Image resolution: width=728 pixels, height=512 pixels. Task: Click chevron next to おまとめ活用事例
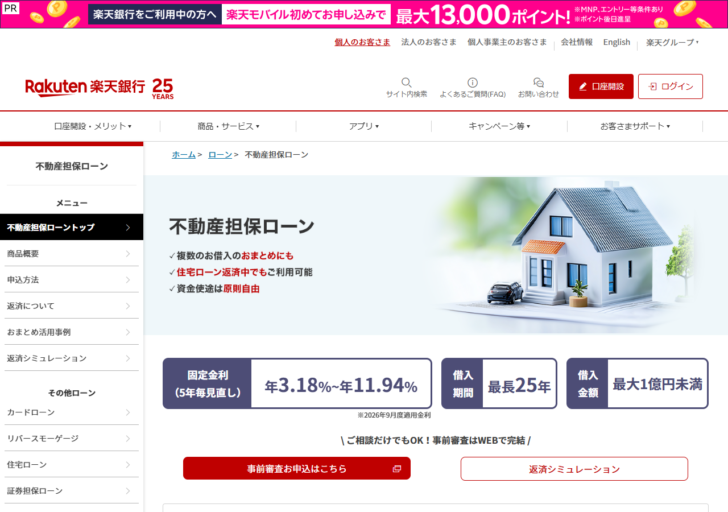pyautogui.click(x=128, y=332)
